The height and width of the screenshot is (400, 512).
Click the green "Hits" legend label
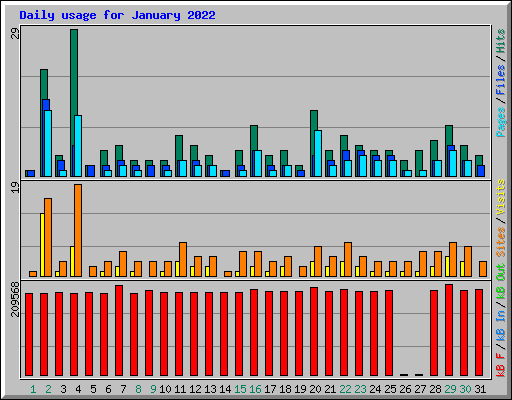coord(501,41)
